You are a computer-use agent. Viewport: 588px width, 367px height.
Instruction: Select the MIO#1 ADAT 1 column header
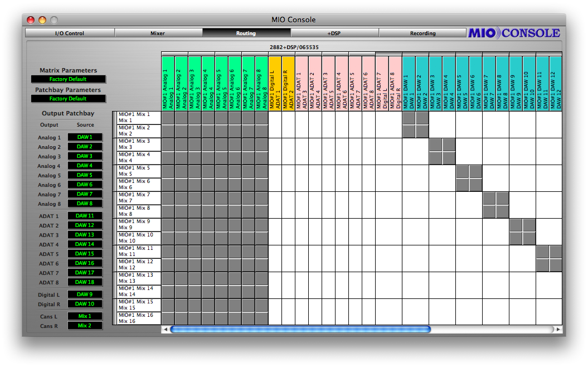(302, 83)
